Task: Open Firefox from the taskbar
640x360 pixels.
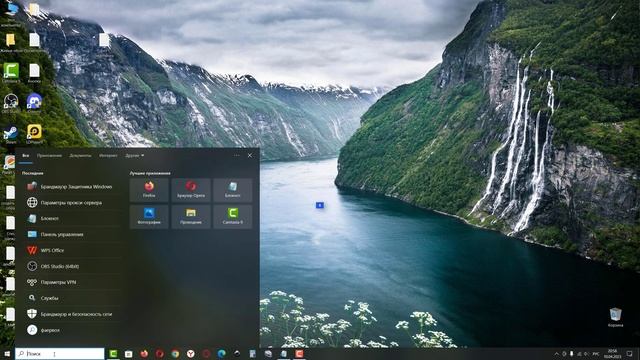Action: pyautogui.click(x=144, y=354)
